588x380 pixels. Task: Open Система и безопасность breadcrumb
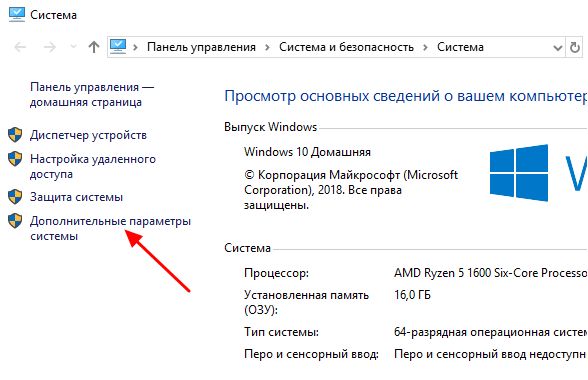click(346, 47)
